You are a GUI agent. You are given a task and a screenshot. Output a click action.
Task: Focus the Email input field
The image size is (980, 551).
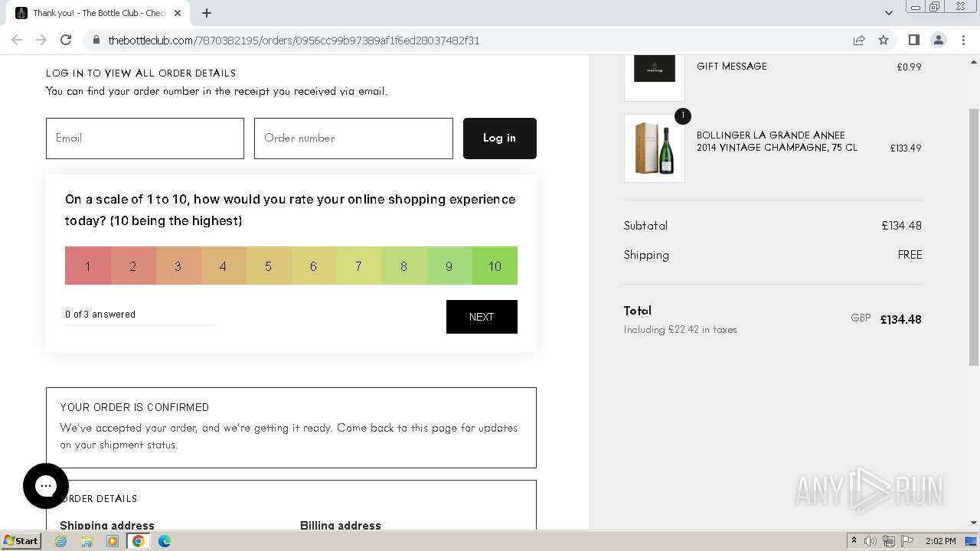coord(145,139)
